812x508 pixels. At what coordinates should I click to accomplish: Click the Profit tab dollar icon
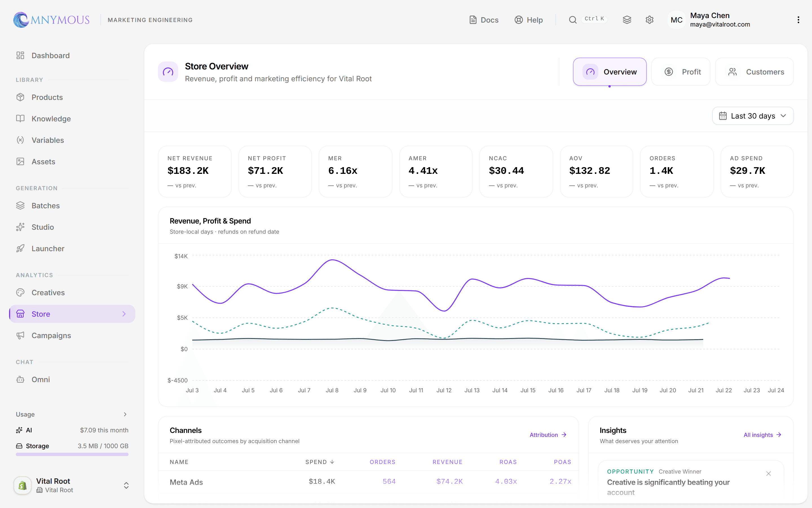[x=668, y=72]
